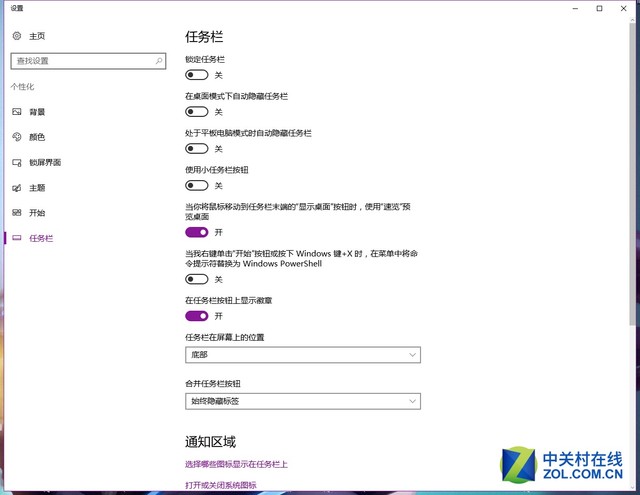Image resolution: width=640 pixels, height=495 pixels.
Task: Toggle 在桌面模式下自动隐藏任务栏 switch
Action: [x=197, y=112]
